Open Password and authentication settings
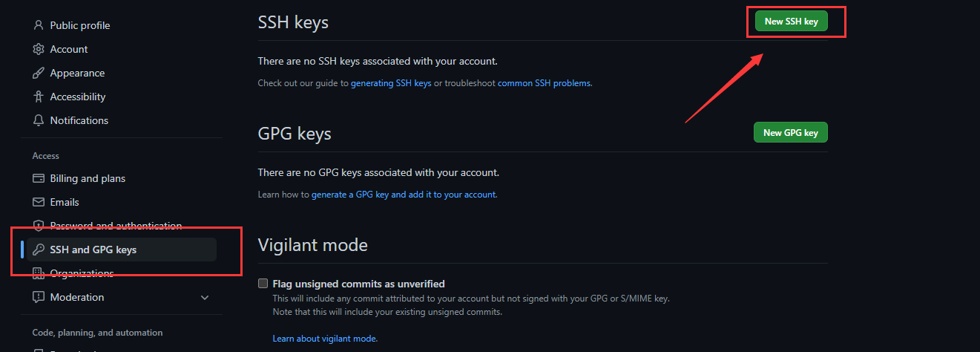Image resolution: width=980 pixels, height=352 pixels. click(116, 226)
